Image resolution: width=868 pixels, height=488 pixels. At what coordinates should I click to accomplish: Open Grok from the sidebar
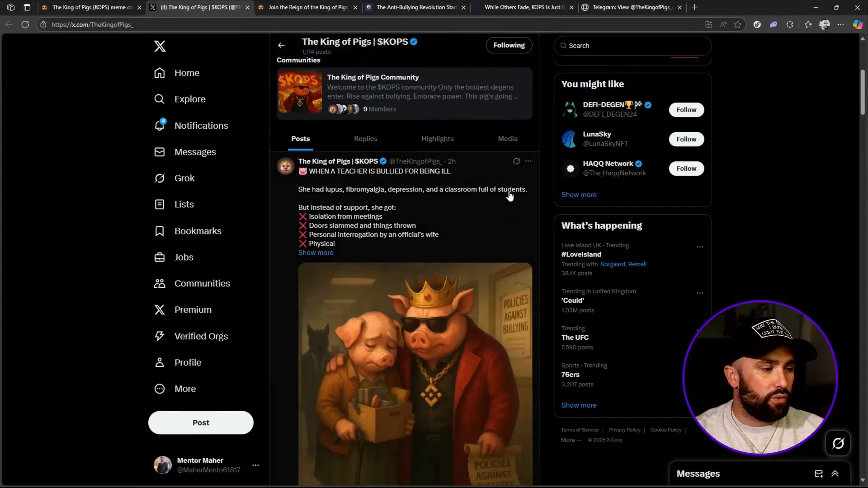tap(175, 178)
